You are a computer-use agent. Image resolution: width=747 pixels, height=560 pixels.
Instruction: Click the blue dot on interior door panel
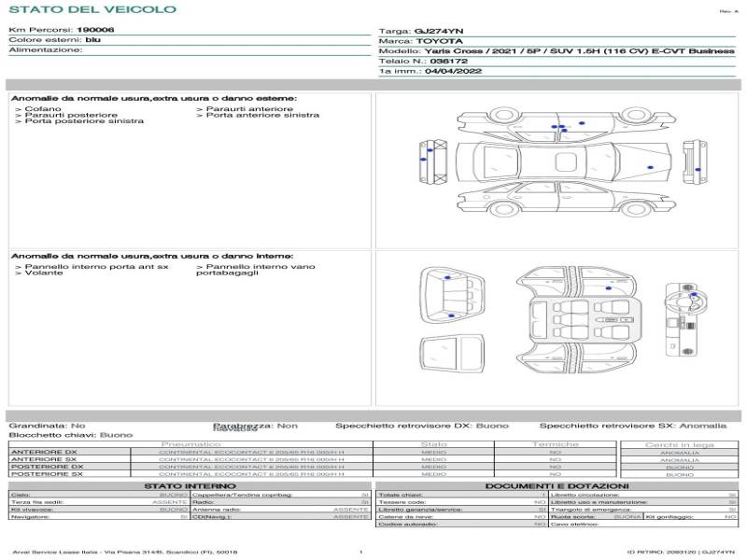click(609, 288)
